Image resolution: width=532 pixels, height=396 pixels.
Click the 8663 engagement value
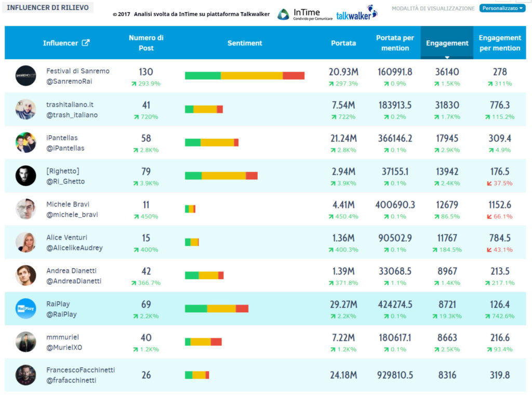(x=447, y=338)
